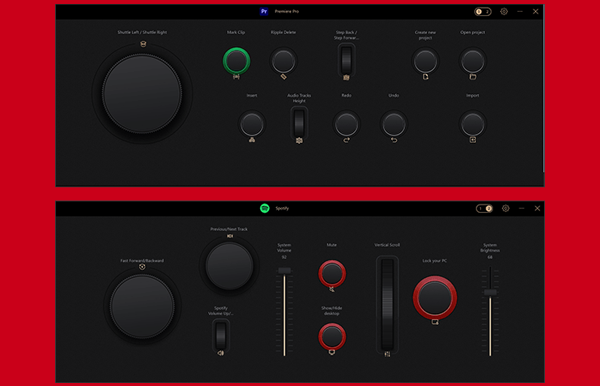Toggle the profile 1/2 switch in Spotify window
The height and width of the screenshot is (386, 600).
tap(484, 208)
